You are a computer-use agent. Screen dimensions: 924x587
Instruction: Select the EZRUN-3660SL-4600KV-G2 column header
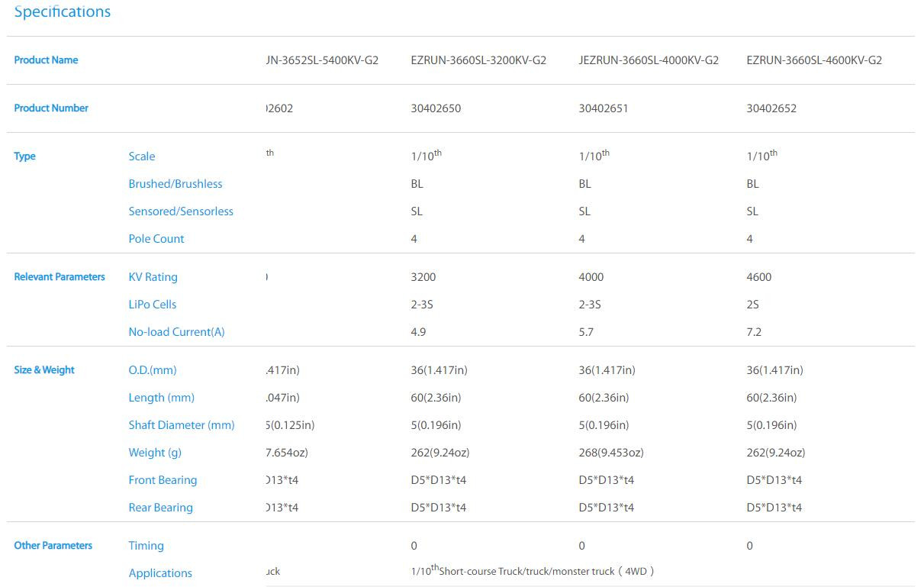[814, 60]
